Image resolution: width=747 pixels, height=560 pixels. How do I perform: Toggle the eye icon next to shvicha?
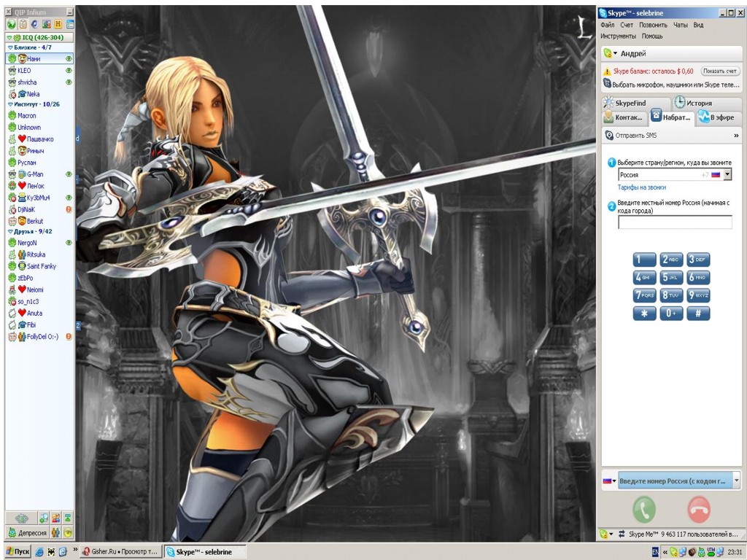69,82
